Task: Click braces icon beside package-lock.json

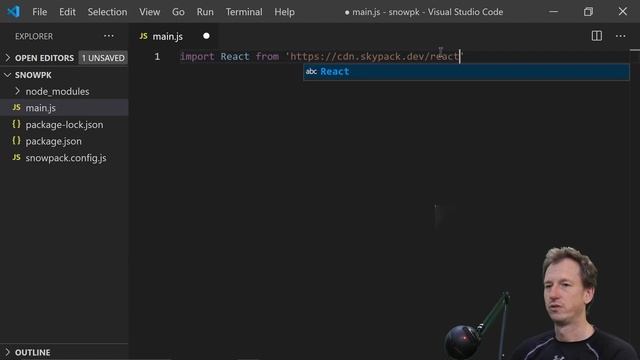Action: coord(16,124)
